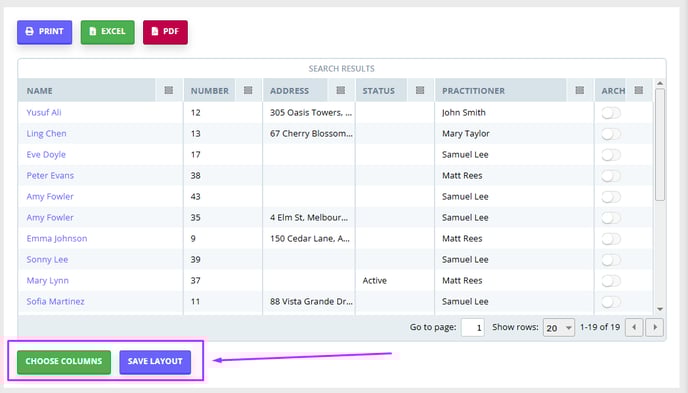Image resolution: width=688 pixels, height=393 pixels.
Task: Export results with the Excel button
Action: (x=108, y=32)
